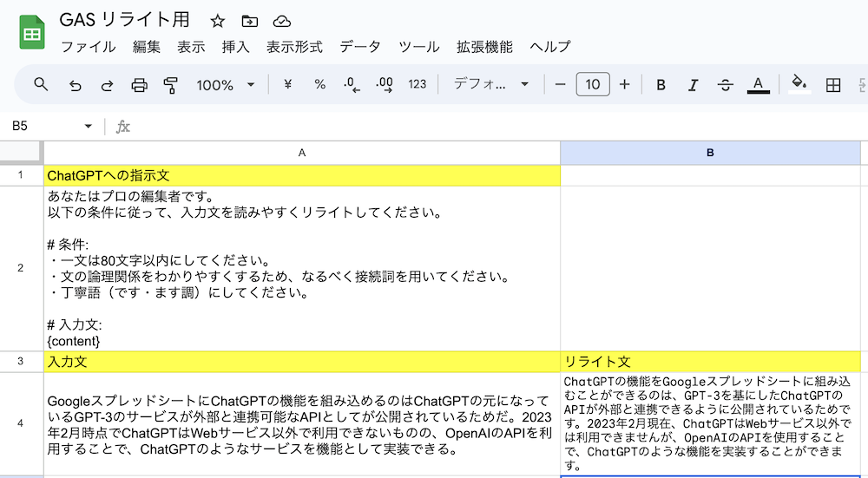Undo the last action

(x=75, y=85)
